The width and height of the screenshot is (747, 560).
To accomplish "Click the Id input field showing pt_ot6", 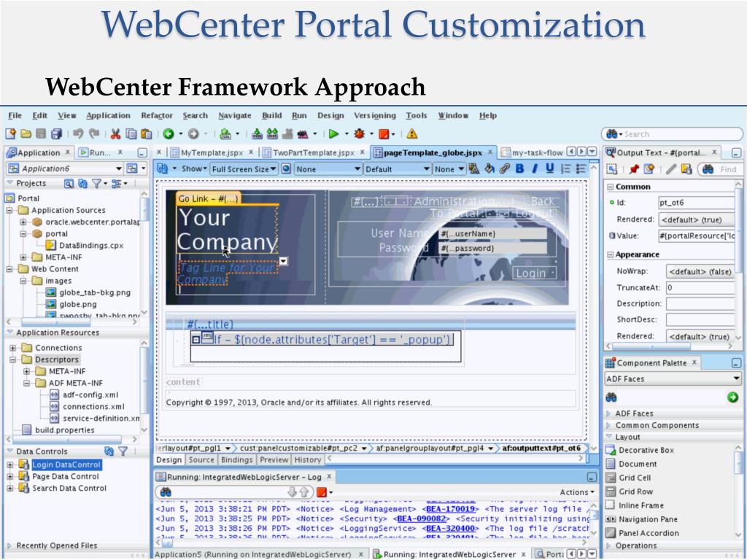I will coord(697,203).
